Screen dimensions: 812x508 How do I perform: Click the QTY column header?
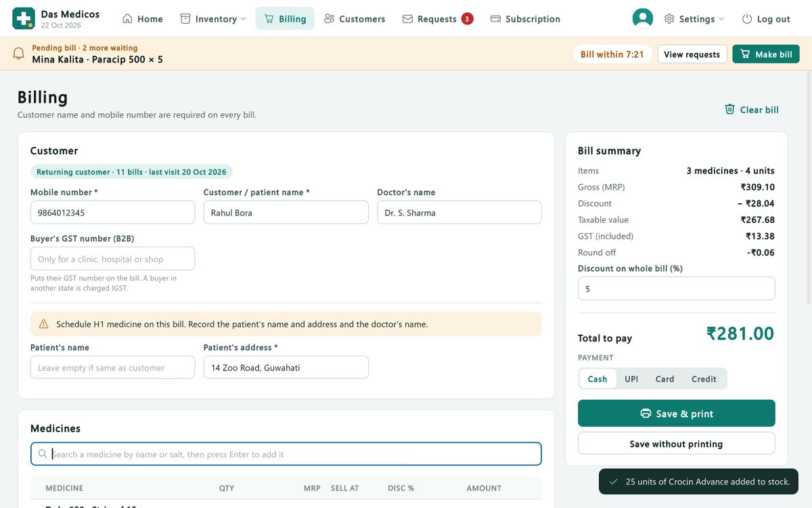pos(227,488)
